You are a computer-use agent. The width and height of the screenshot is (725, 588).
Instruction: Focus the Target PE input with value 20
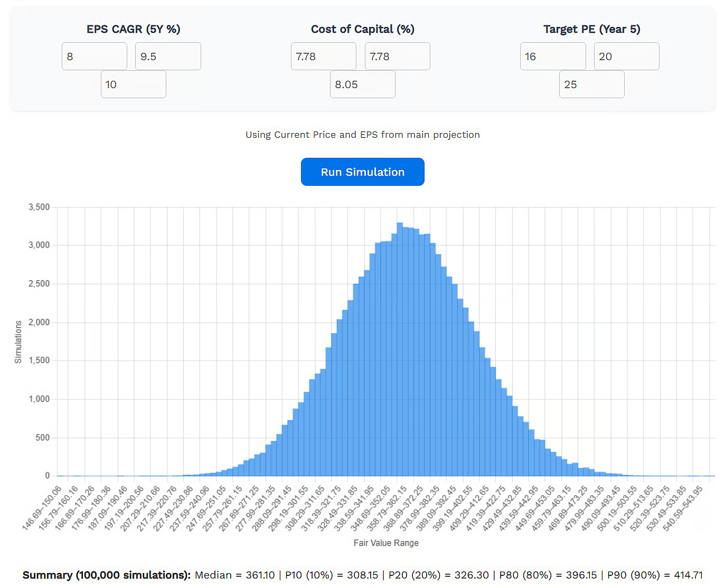[x=626, y=56]
